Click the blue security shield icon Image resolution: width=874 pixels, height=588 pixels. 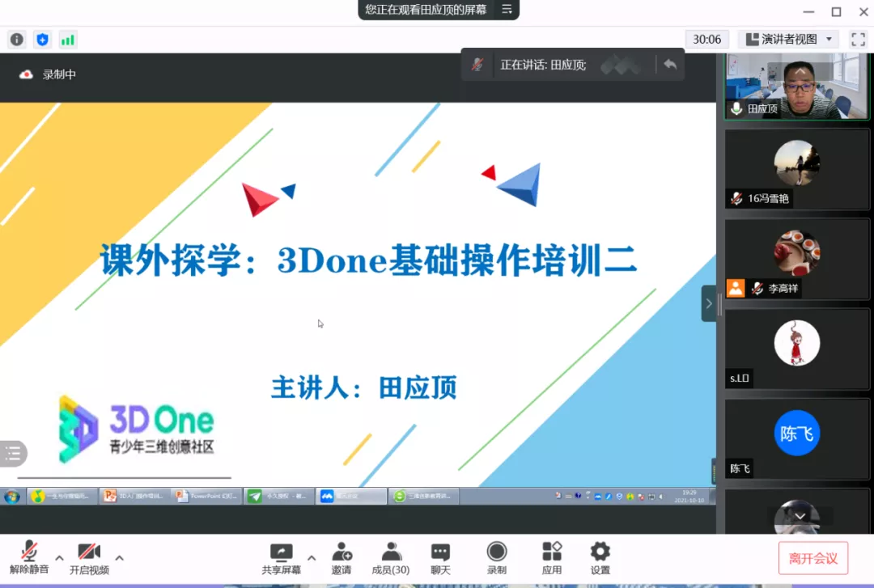click(x=42, y=40)
